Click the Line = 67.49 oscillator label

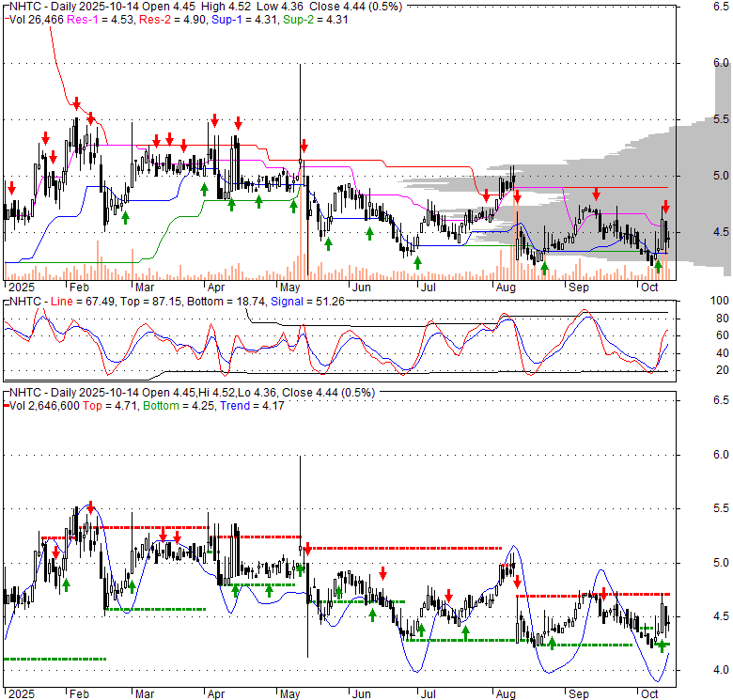83,302
